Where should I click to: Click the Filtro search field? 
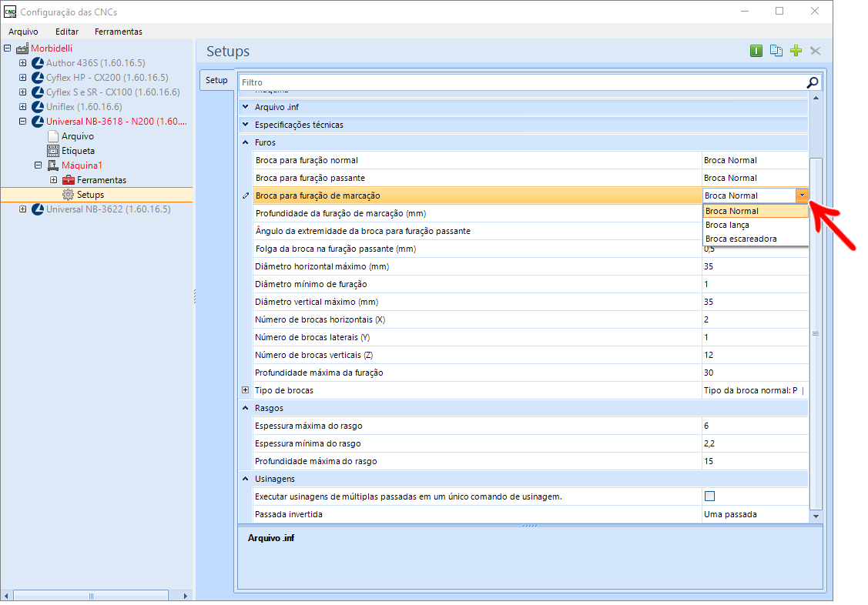[x=522, y=82]
